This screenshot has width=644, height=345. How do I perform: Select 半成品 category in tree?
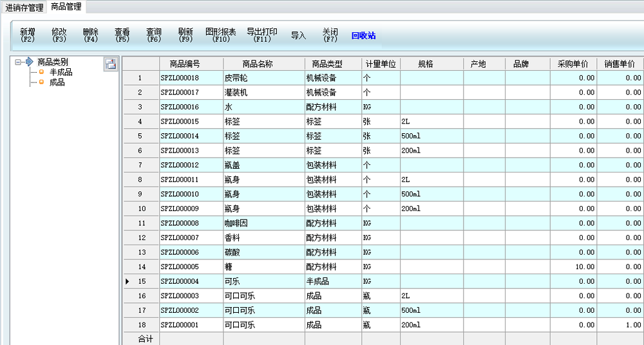coord(61,72)
